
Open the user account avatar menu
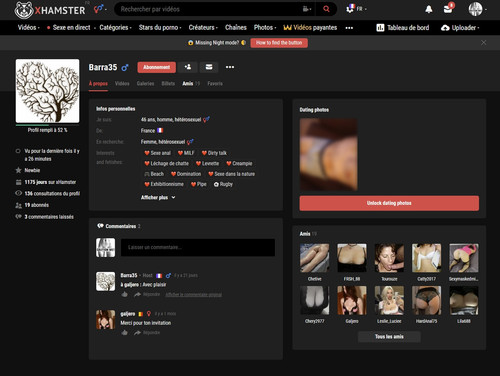pyautogui.click(x=477, y=9)
